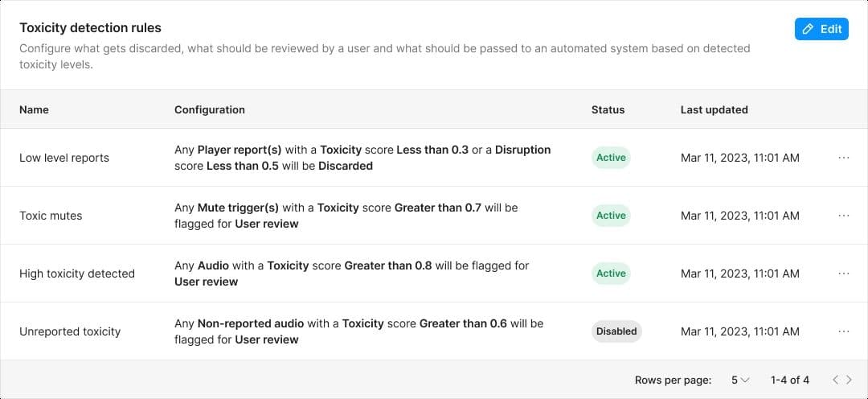Click the Edit button with pencil icon
The width and height of the screenshot is (868, 399).
tap(821, 29)
